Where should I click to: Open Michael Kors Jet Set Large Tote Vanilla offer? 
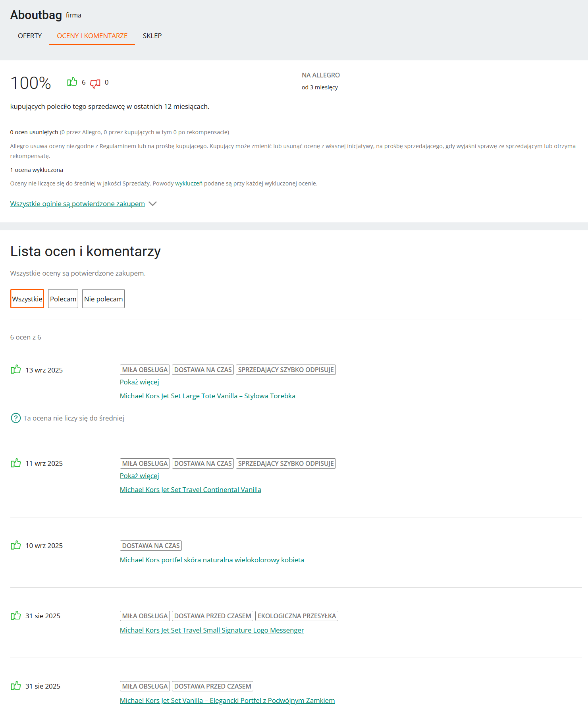click(x=207, y=396)
